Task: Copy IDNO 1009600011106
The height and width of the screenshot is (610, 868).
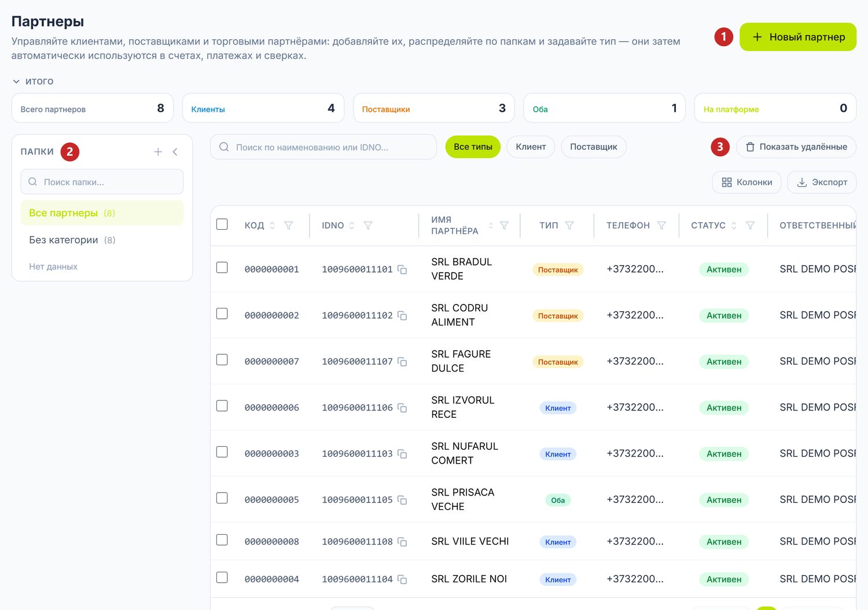Action: click(x=402, y=408)
